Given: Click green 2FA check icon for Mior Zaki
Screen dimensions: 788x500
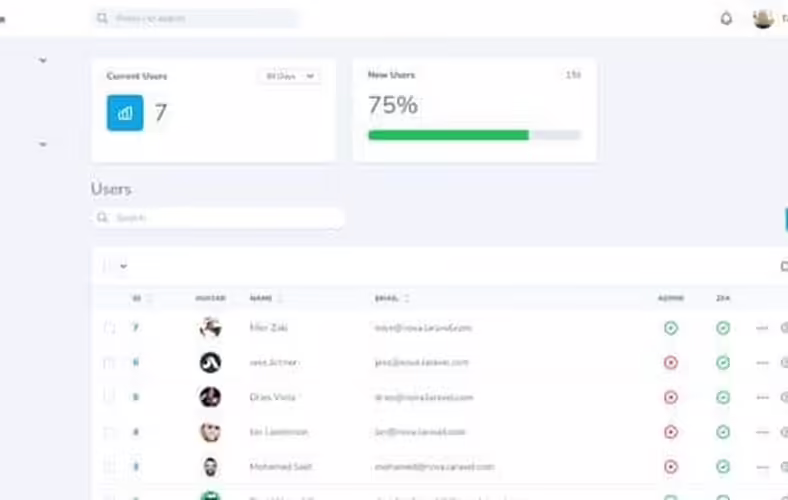Looking at the screenshot, I should 723,328.
